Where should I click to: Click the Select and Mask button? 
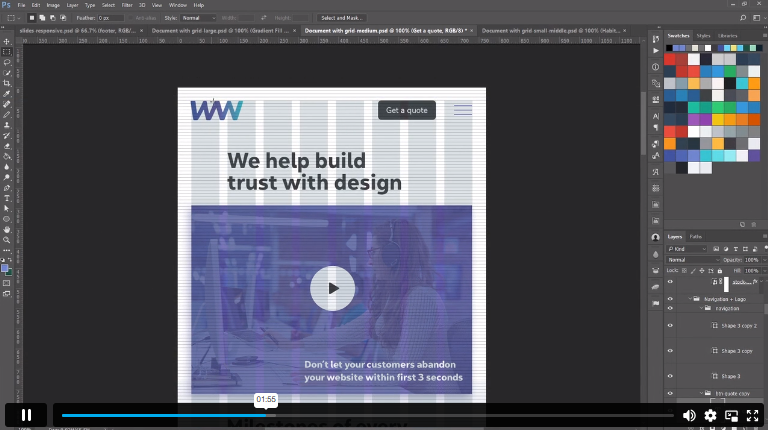click(341, 18)
